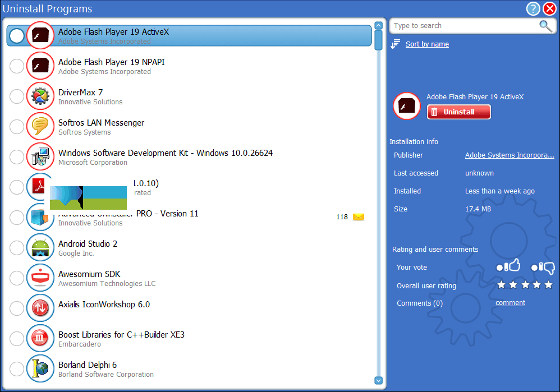Click the Awesomium SDK icon
Viewport: 560px width, 392px height.
click(40, 278)
